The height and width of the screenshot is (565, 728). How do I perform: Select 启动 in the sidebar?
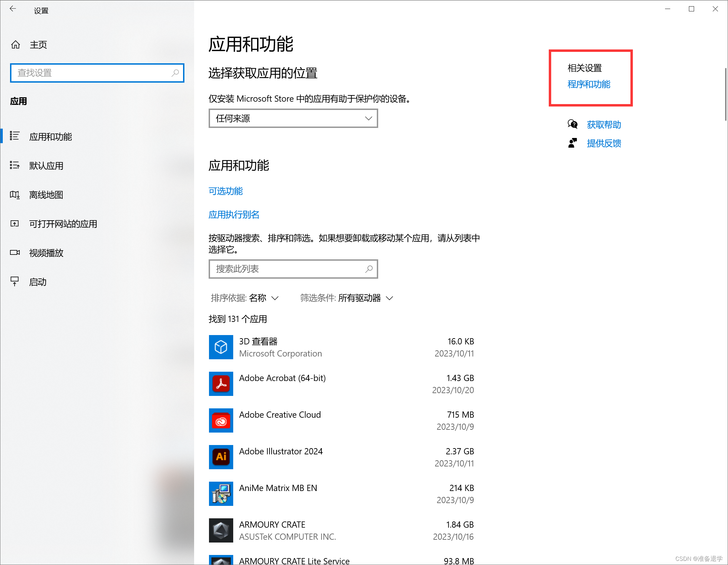[37, 282]
